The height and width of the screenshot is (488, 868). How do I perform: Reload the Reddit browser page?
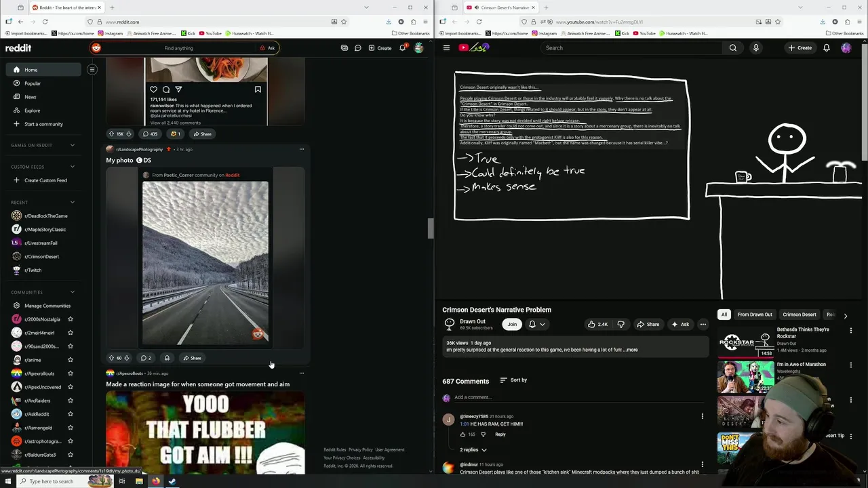click(x=45, y=22)
